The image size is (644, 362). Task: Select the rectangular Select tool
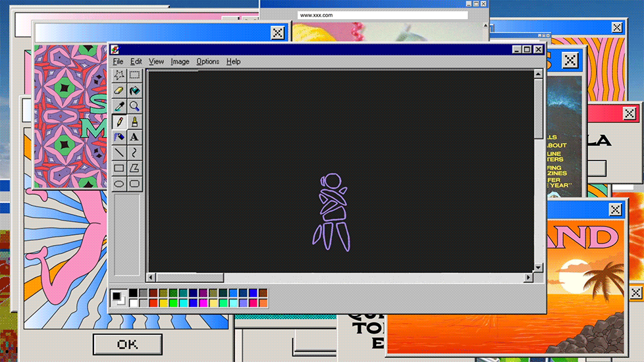coord(134,75)
